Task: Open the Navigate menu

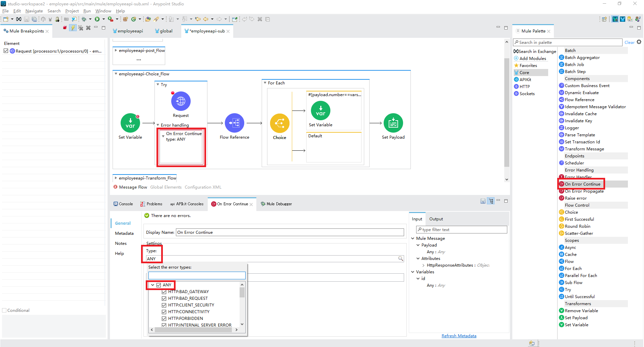Action: coord(34,11)
